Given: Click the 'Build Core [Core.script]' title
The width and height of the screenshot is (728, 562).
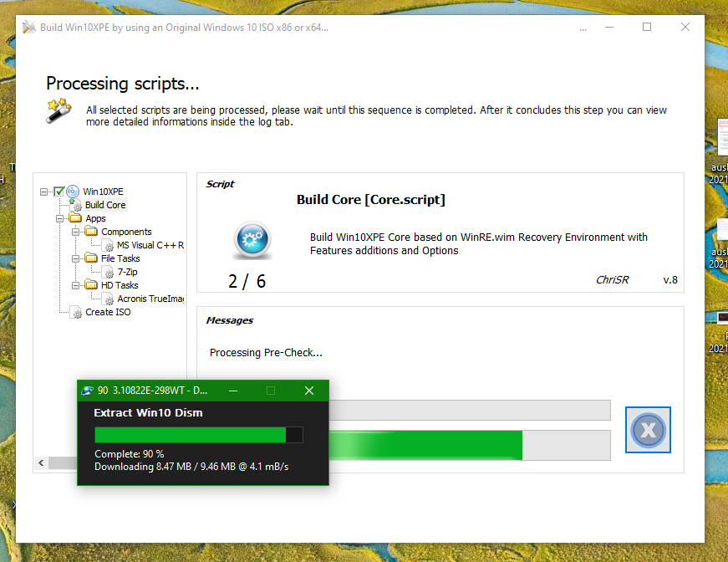Looking at the screenshot, I should pos(371,200).
